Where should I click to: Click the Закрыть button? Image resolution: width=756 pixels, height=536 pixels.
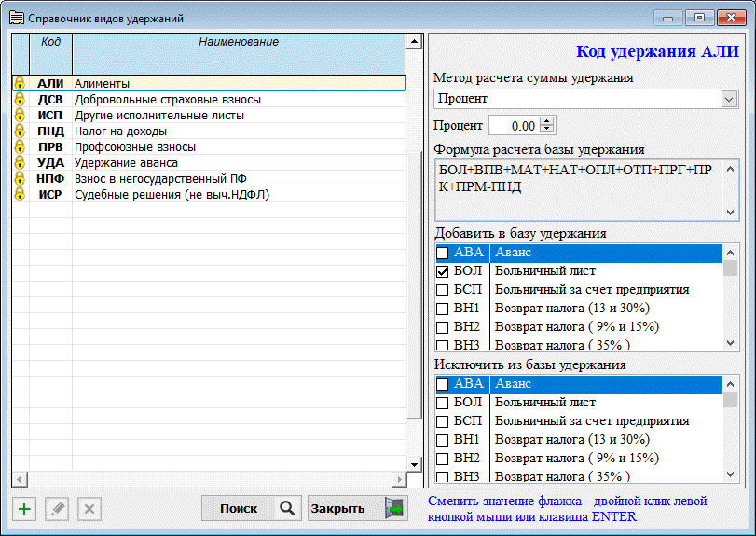coord(358,508)
